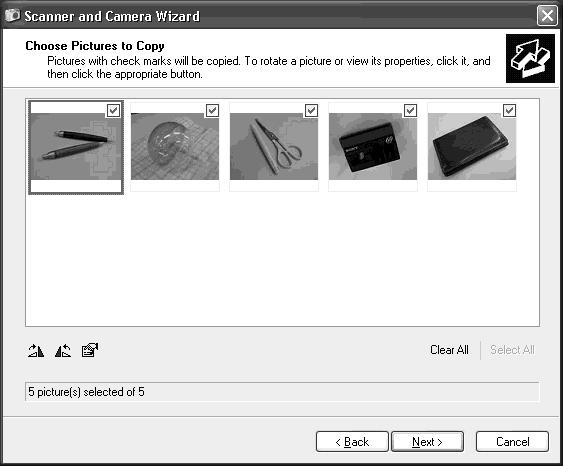The height and width of the screenshot is (466, 563).
Task: Uncheck the scissors picture checkbox
Action: pyautogui.click(x=311, y=110)
